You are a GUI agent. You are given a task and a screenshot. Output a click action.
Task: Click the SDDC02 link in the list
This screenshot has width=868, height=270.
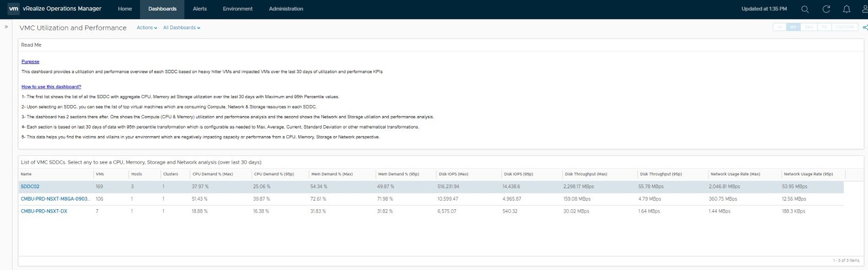coord(30,187)
